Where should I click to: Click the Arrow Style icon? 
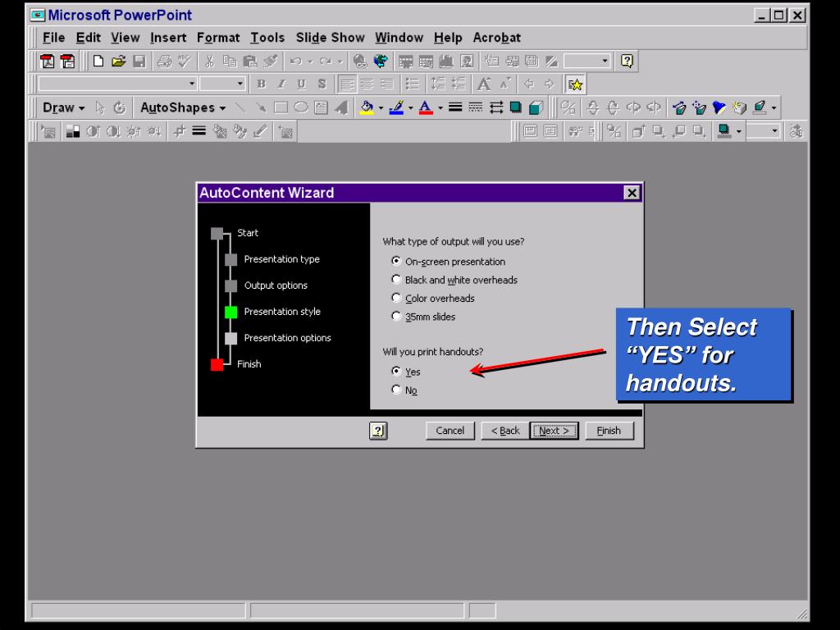(496, 107)
